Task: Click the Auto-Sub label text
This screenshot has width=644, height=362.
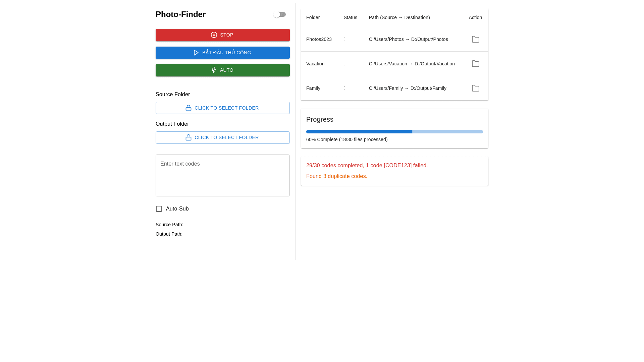Action: 177,209
